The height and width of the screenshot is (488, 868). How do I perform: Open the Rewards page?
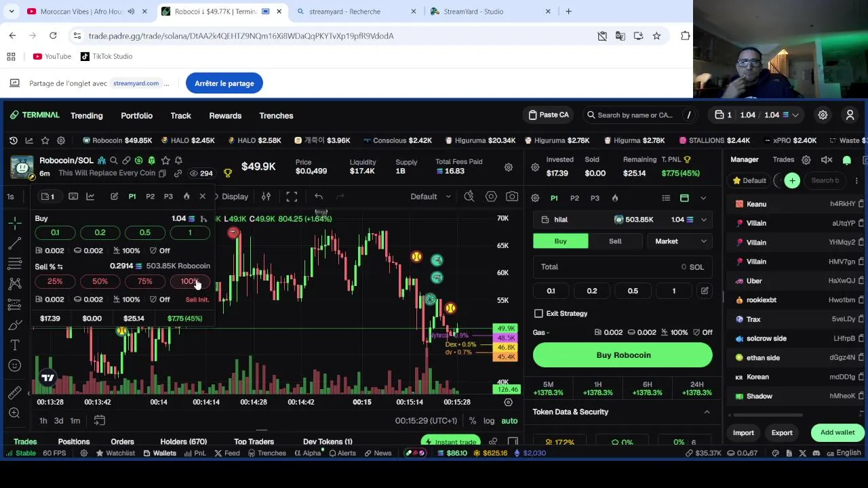(225, 115)
